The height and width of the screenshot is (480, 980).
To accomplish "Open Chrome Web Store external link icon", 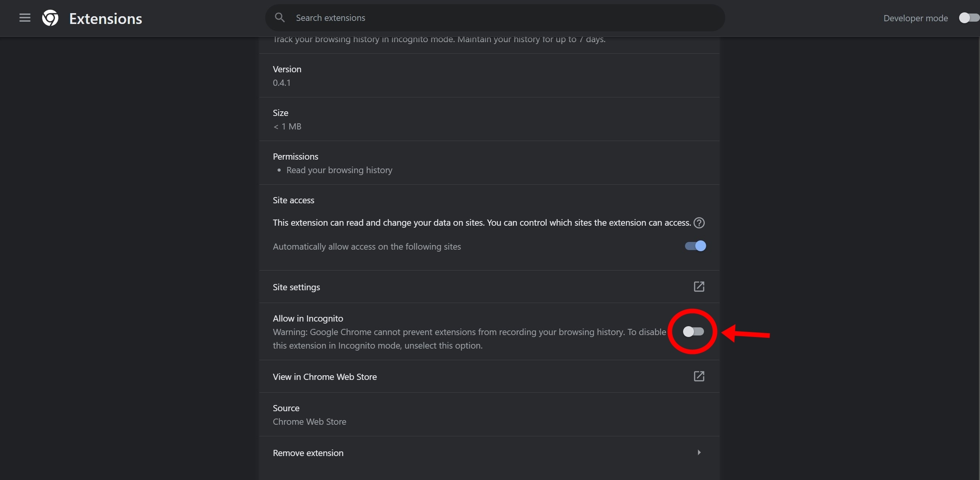I will point(699,376).
